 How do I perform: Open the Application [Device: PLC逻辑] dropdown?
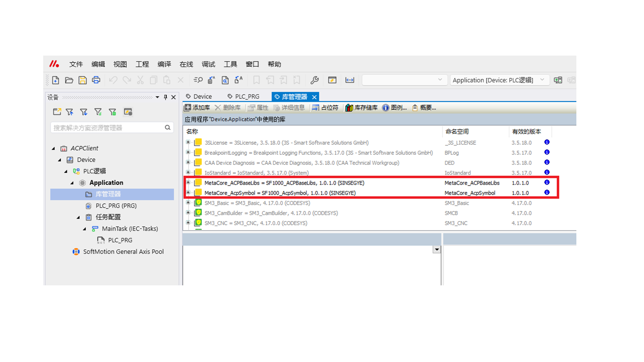499,80
